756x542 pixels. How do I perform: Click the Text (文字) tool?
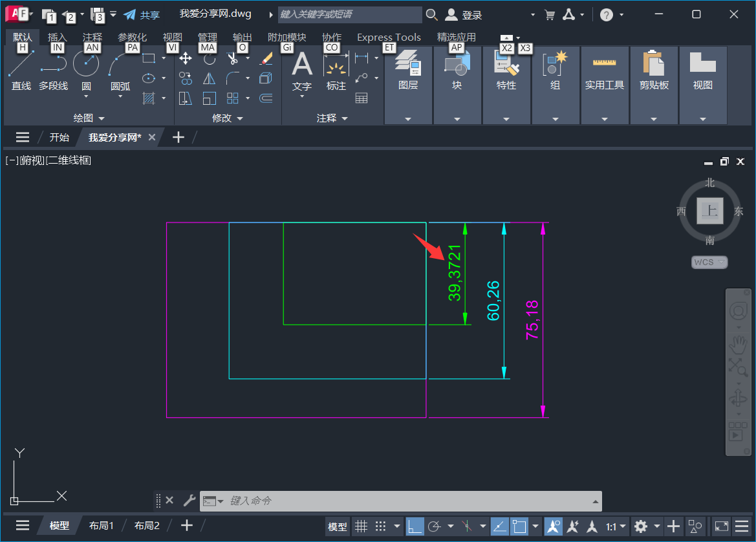pos(302,71)
